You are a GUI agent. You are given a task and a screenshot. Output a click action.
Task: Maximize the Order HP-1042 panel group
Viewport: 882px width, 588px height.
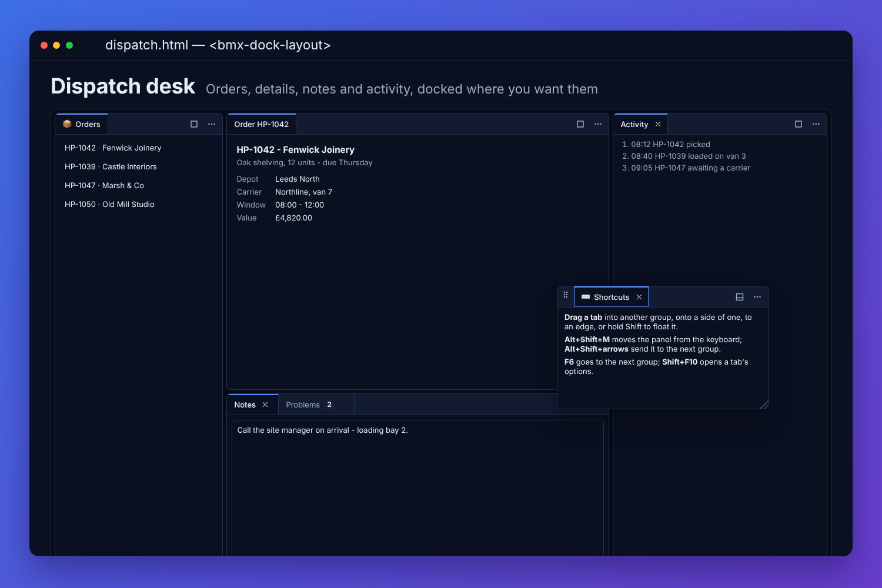coord(580,124)
